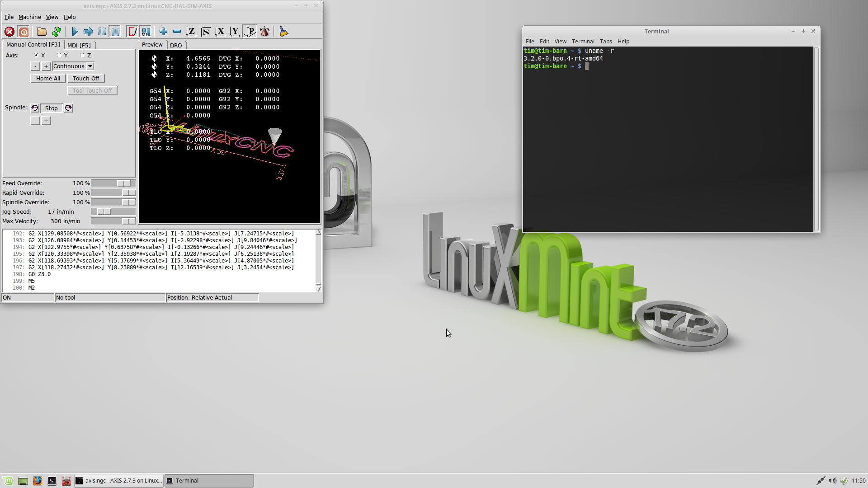The image size is (868, 488).
Task: Open the Linux Mint menu button
Action: pos(8,481)
